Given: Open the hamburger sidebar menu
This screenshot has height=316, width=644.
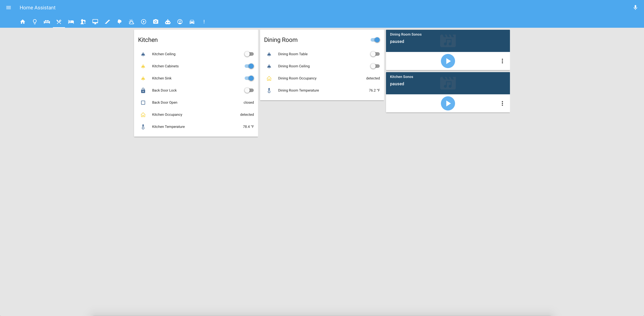Looking at the screenshot, I should 8,8.
